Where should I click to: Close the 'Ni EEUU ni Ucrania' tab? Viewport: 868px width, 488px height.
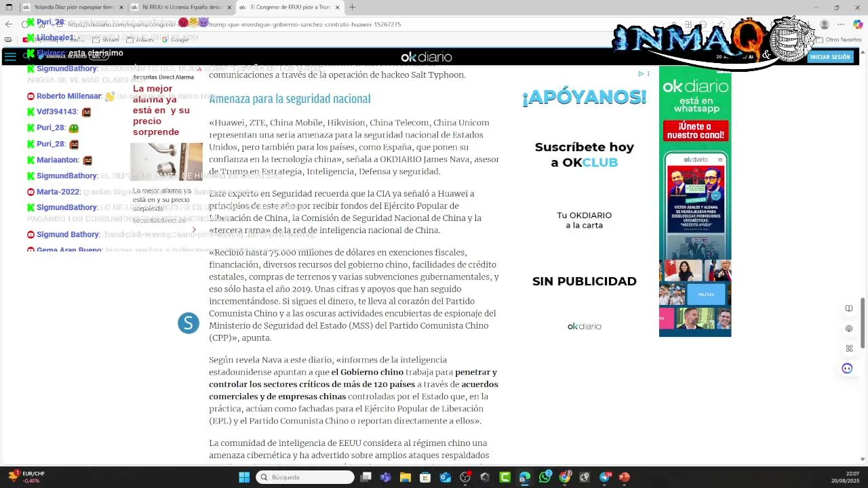[229, 7]
